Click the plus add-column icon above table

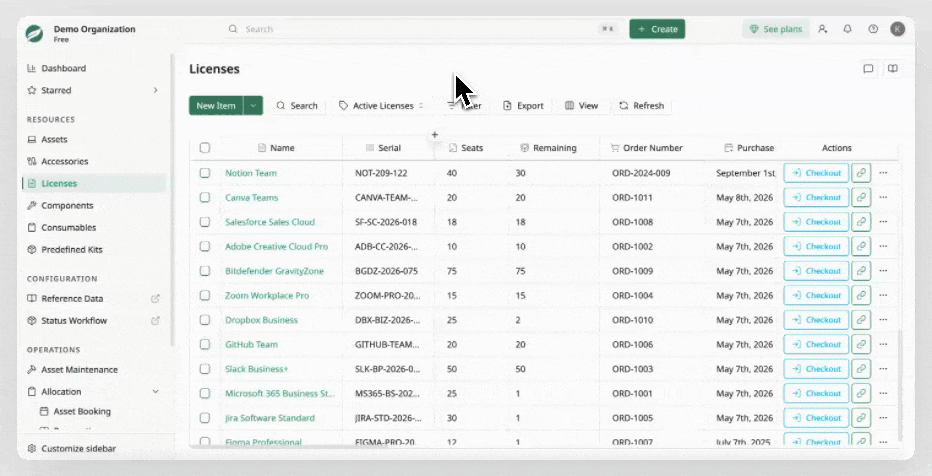(434, 135)
